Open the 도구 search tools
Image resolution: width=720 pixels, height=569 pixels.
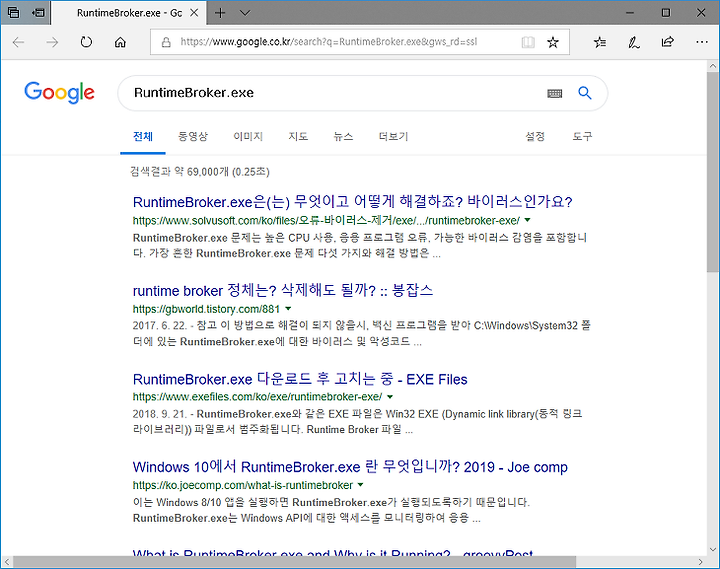(x=582, y=136)
